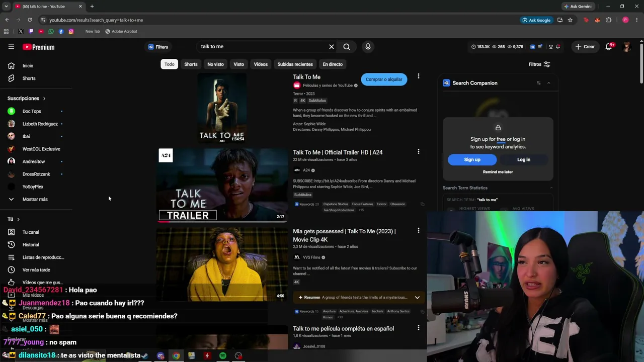644x362 pixels.
Task: Open Talk To Me Official Trailer thumbnail
Action: pyautogui.click(x=222, y=185)
